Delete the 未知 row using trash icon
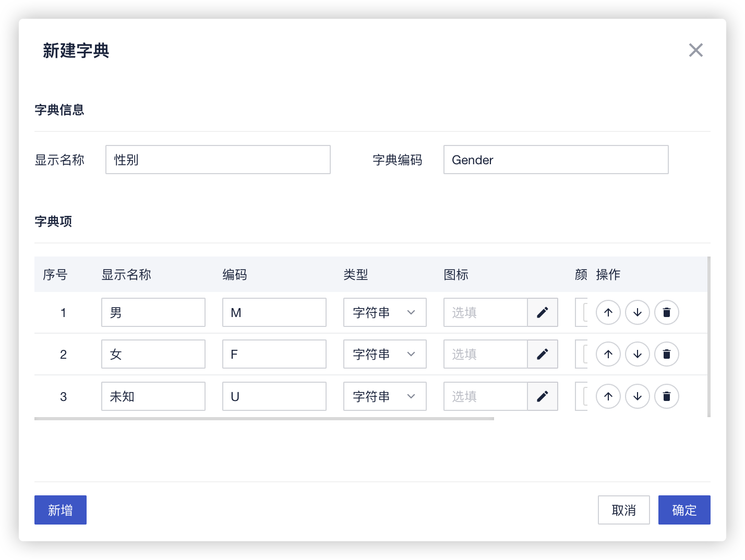745x560 pixels. tap(666, 396)
